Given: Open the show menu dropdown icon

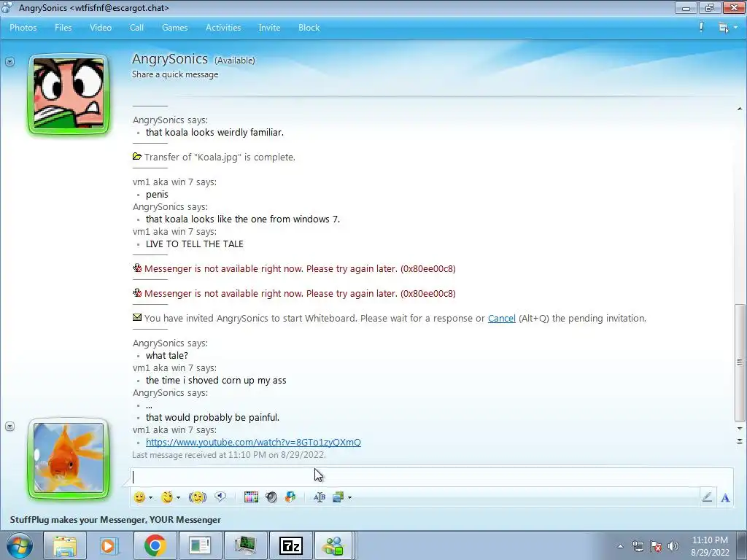Looking at the screenshot, I should pyautogui.click(x=727, y=28).
